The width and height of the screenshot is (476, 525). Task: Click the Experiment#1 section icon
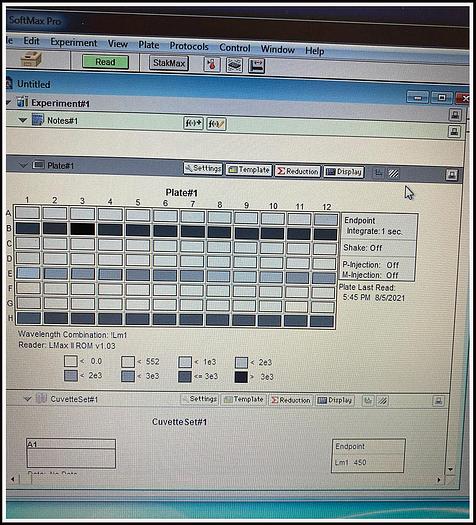[x=22, y=101]
